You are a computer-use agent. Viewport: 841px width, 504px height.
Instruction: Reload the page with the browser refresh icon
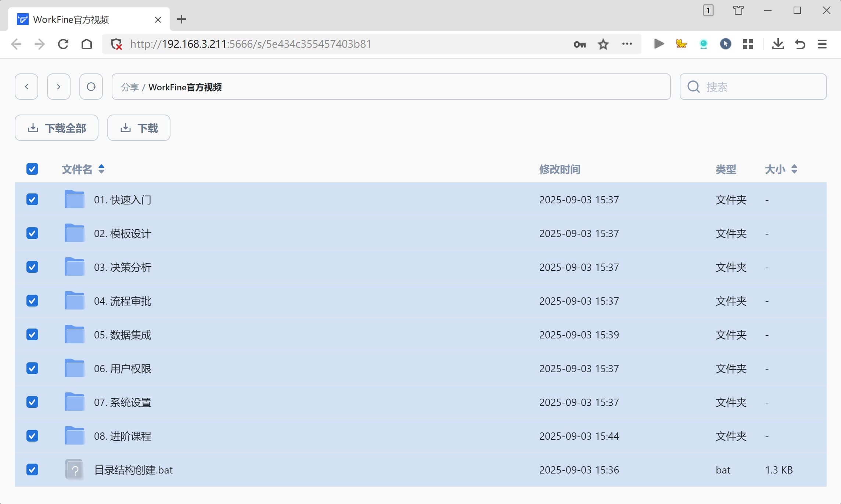click(63, 44)
